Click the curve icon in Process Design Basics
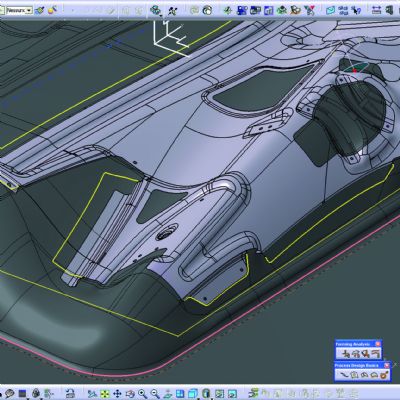400x400 pixels. click(344, 375)
